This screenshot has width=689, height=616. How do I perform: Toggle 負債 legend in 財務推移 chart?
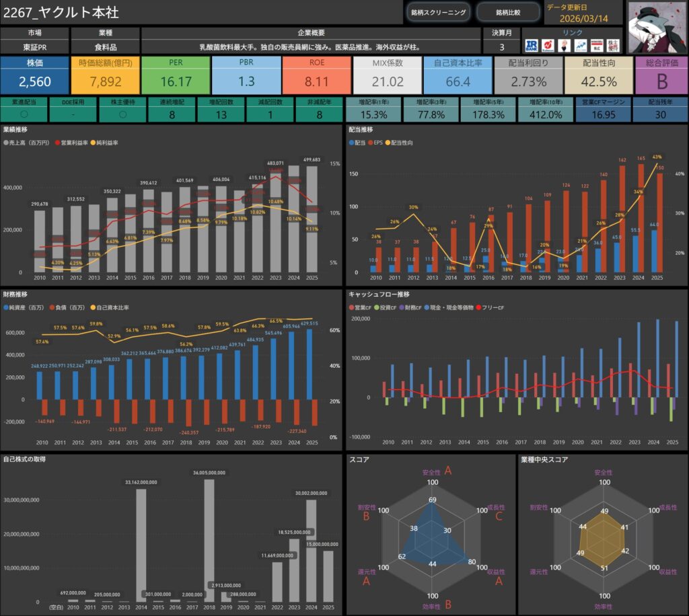tap(69, 307)
